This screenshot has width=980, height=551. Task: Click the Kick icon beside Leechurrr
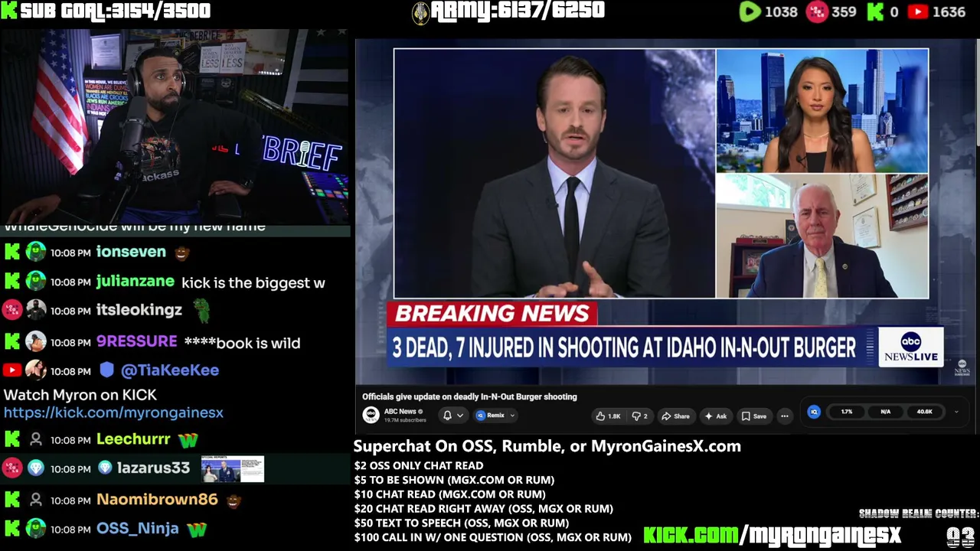pyautogui.click(x=11, y=439)
